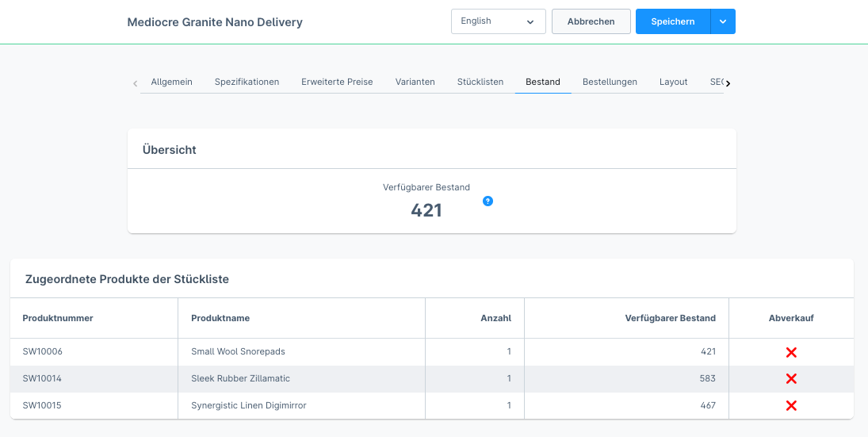Click stock value 583 in table
Image resolution: width=868 pixels, height=437 pixels.
pyautogui.click(x=707, y=379)
